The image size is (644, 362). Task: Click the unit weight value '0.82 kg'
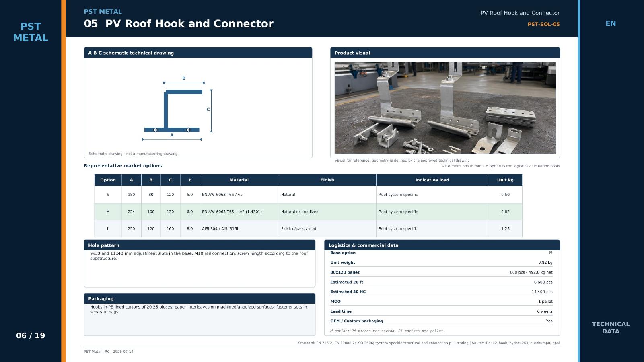[545, 263]
